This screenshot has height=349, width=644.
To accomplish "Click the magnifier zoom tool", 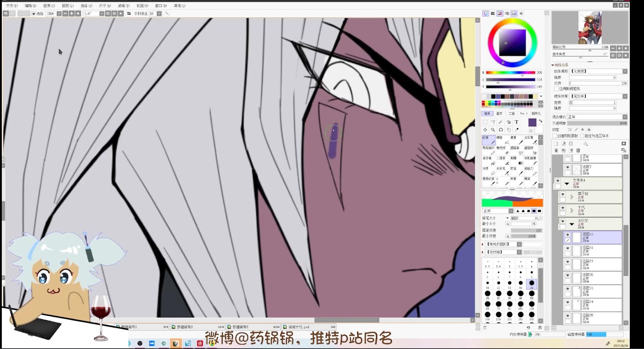I will 493,130.
